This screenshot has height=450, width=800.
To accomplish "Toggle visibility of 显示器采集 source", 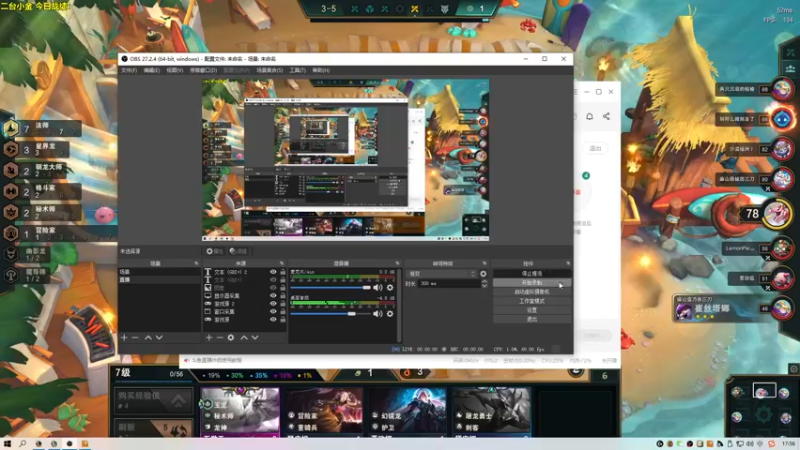I will point(273,296).
